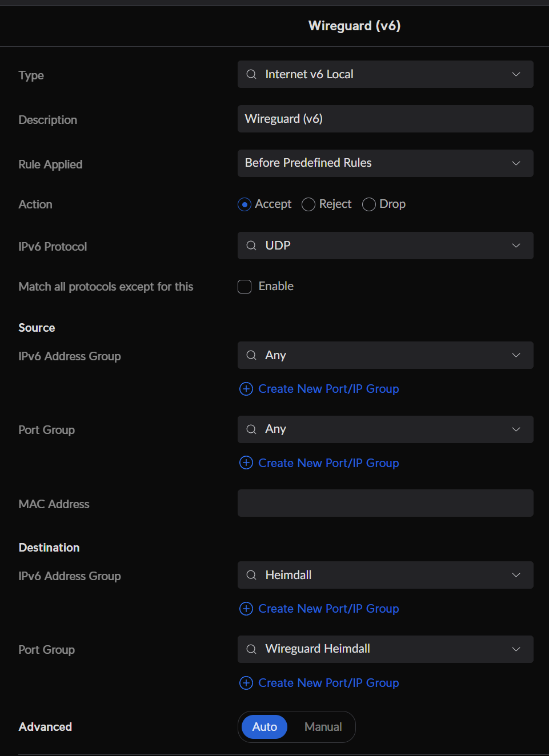Select the Reject action radio button
Screen dimensions: 549x756
click(308, 204)
